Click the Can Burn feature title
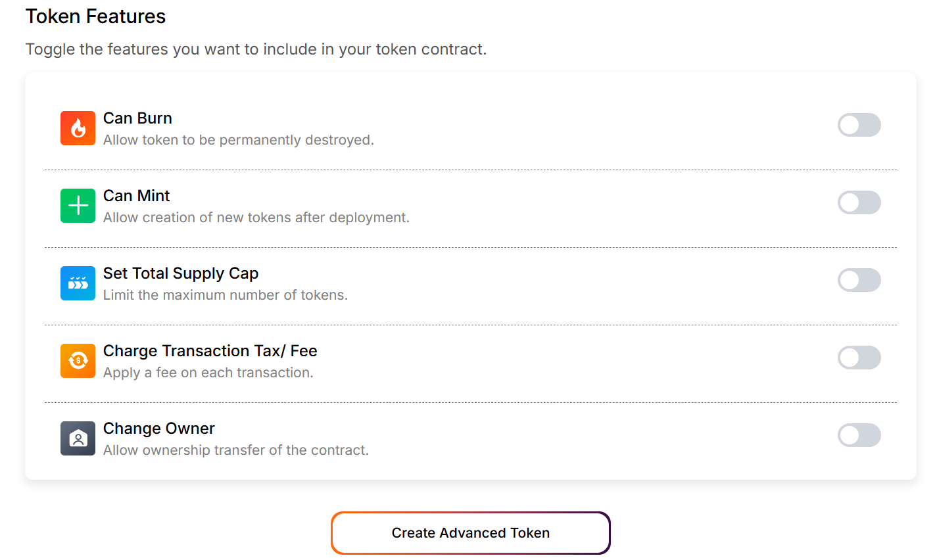 pyautogui.click(x=137, y=118)
